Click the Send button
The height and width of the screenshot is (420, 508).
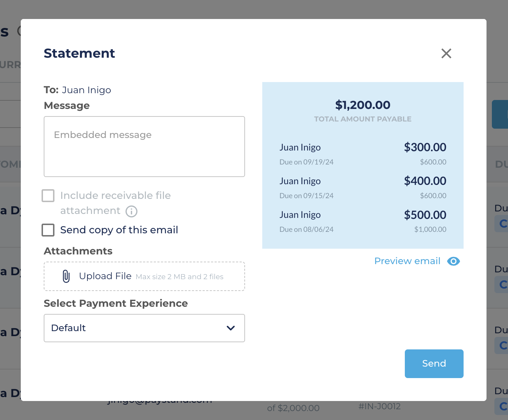(434, 363)
